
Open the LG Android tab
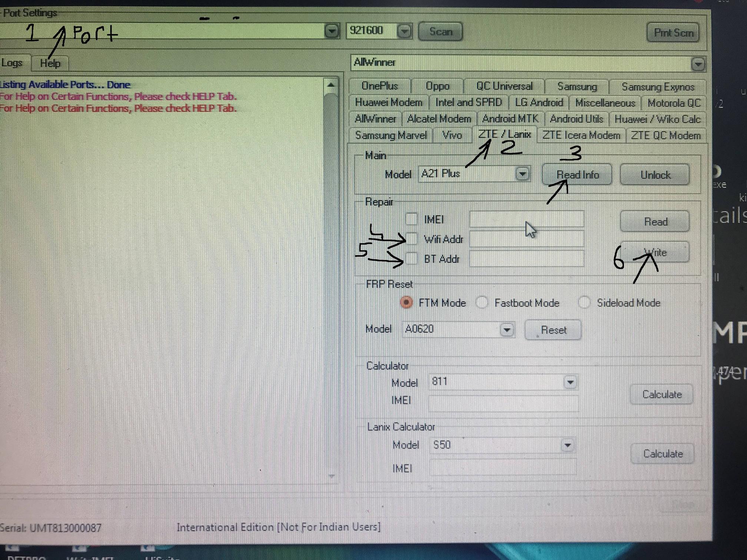pyautogui.click(x=539, y=103)
